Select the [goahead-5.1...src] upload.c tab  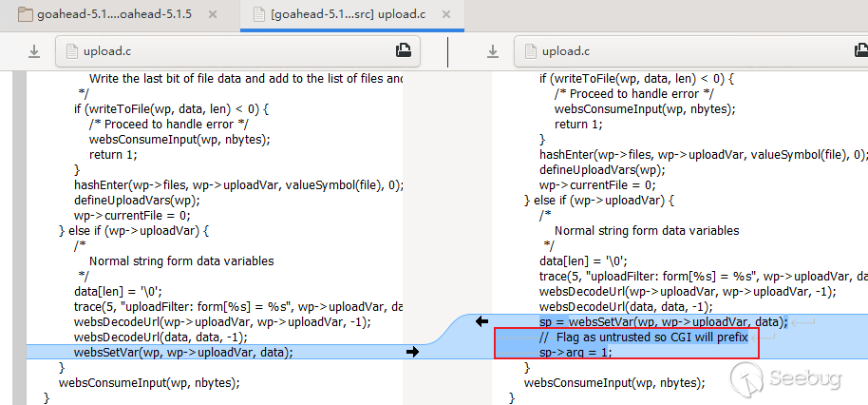point(352,15)
